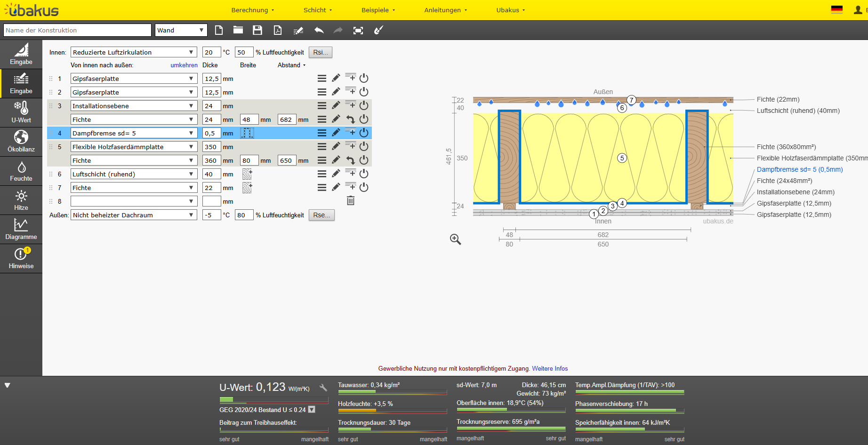Screen dimensions: 868x445
Task: Open the Ubakus menu
Action: click(x=511, y=10)
